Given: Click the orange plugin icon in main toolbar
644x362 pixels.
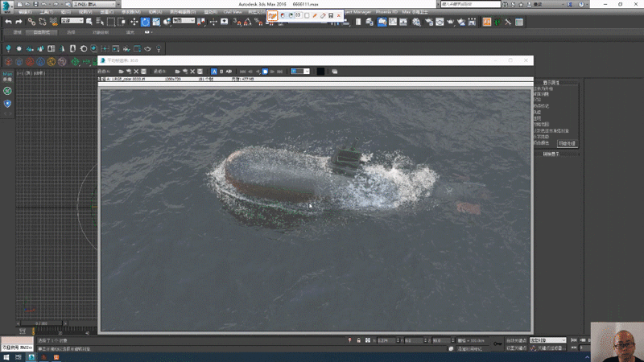Looking at the screenshot, I should click(487, 23).
